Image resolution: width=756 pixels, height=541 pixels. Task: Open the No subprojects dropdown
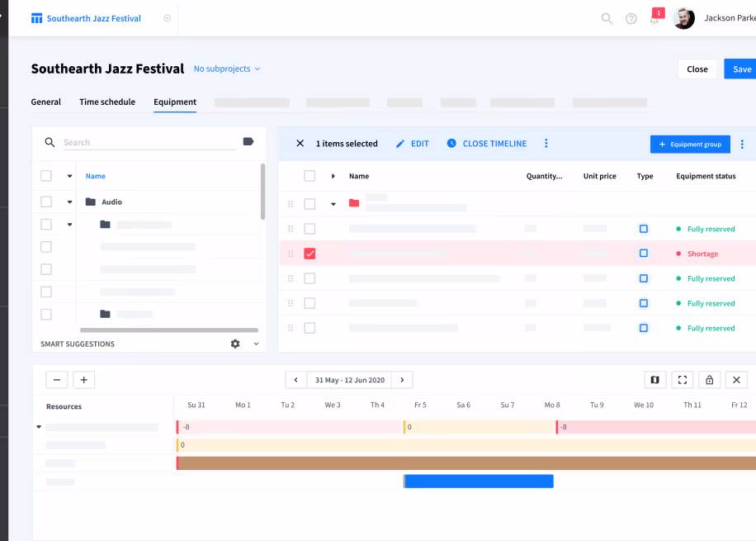(x=227, y=69)
